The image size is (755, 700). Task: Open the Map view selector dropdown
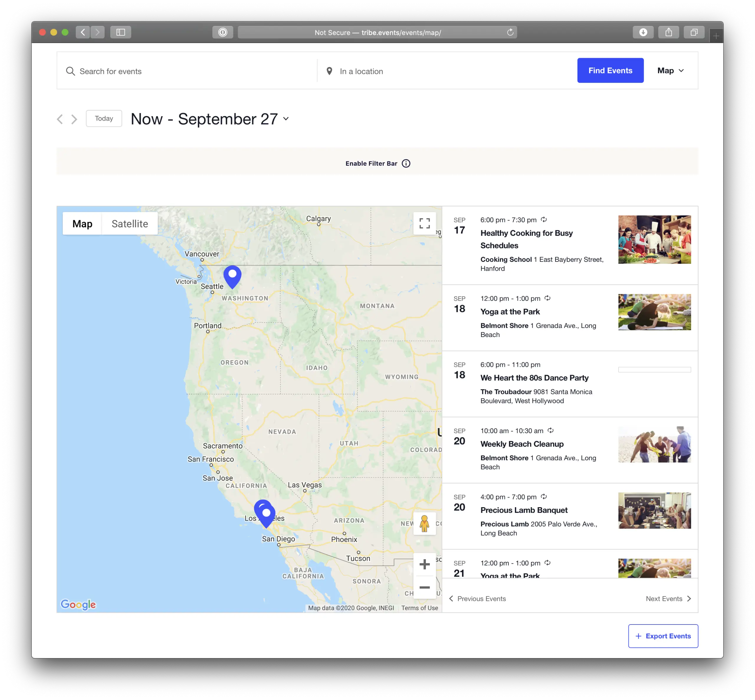point(670,70)
